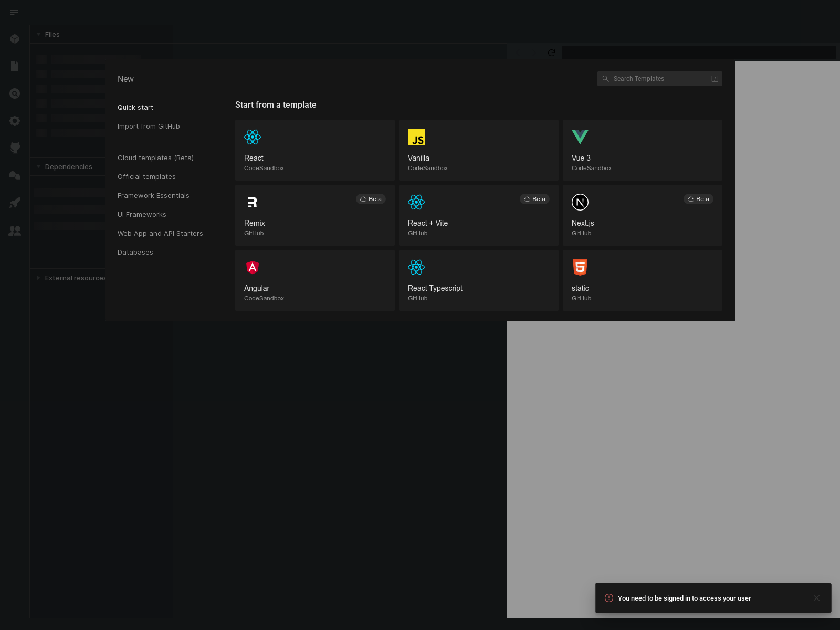Screen dimensions: 840x630
Task: Open the hamburger menu icon
Action: [x=14, y=13]
